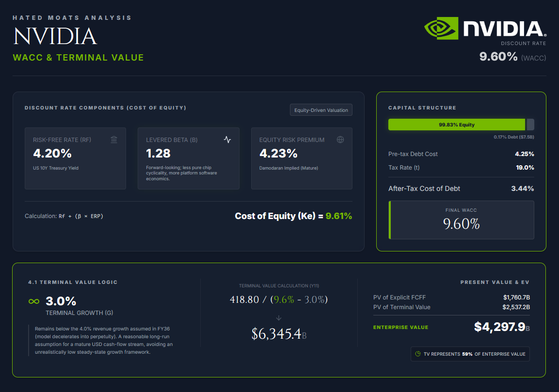Click the Final WACC 9.60% box
Image resolution: width=559 pixels, height=392 pixels.
[x=462, y=220]
